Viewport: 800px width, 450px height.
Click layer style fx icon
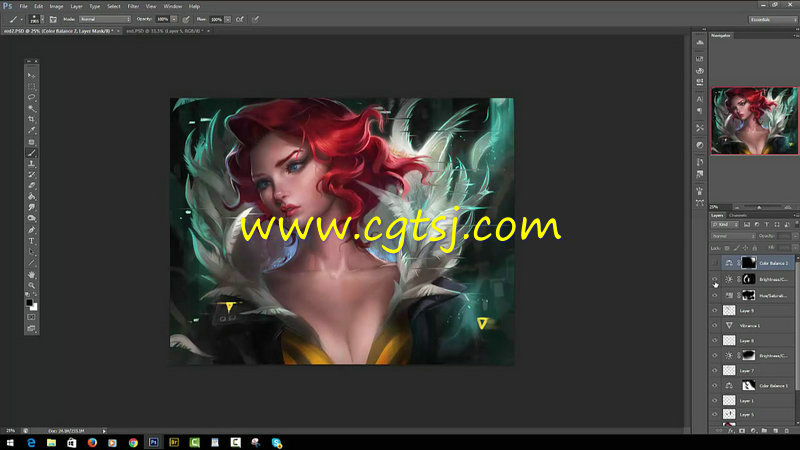click(731, 431)
